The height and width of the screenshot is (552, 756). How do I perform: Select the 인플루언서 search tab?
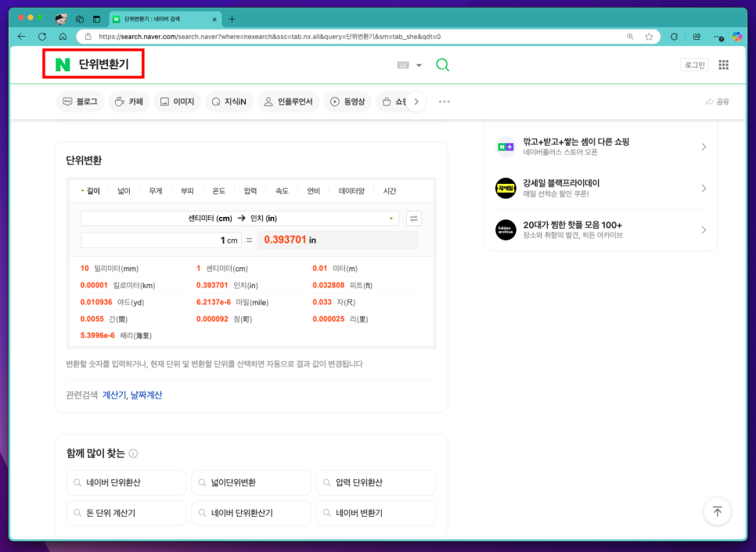288,102
